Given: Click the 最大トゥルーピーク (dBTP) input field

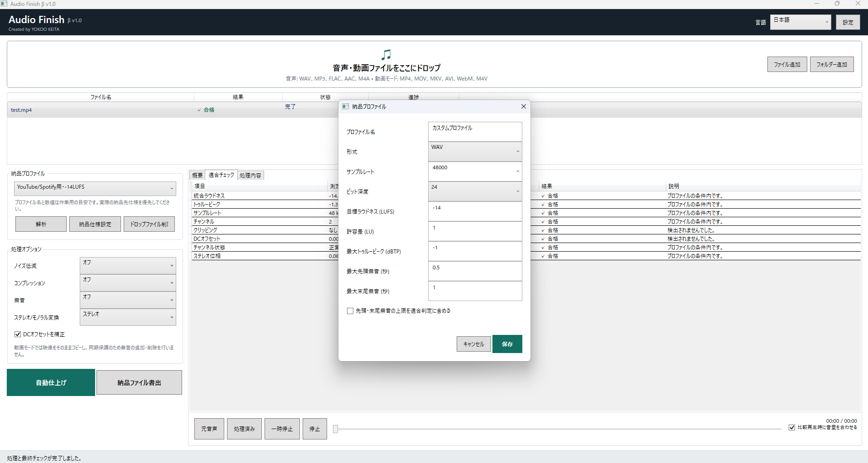Looking at the screenshot, I should (475, 251).
